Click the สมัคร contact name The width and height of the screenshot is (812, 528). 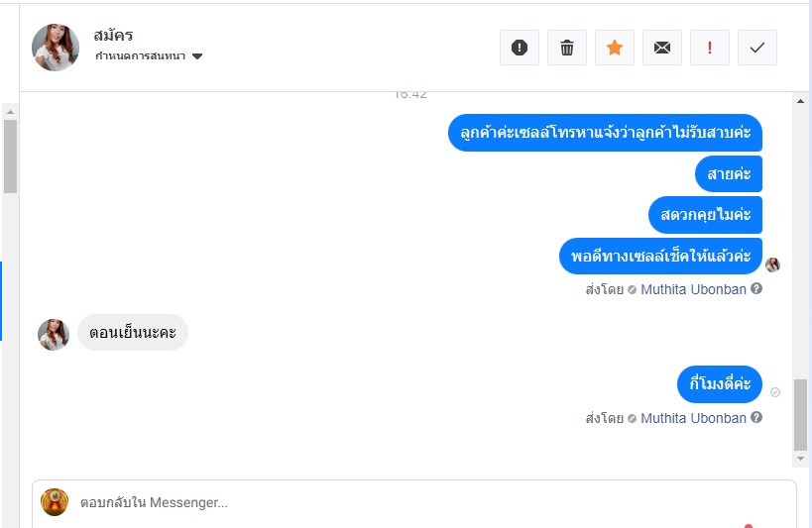tap(113, 36)
